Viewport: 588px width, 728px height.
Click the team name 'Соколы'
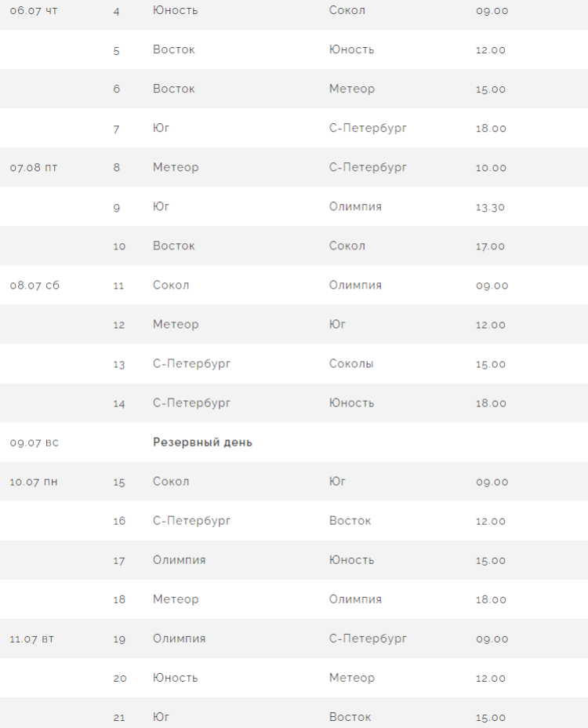click(x=351, y=364)
